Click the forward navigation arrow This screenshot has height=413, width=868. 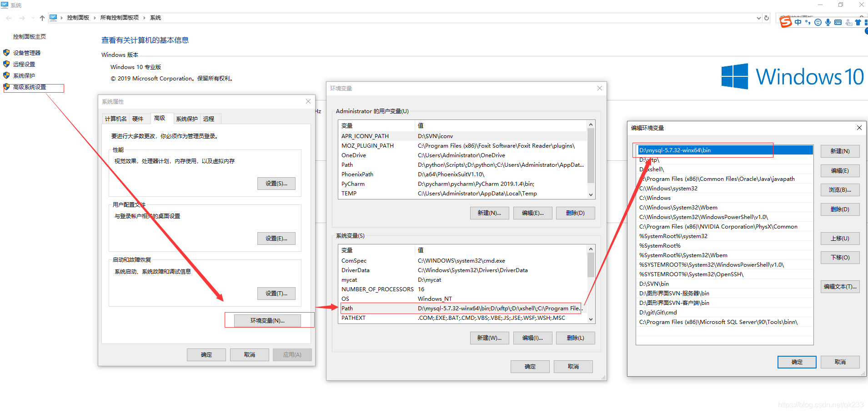[22, 18]
